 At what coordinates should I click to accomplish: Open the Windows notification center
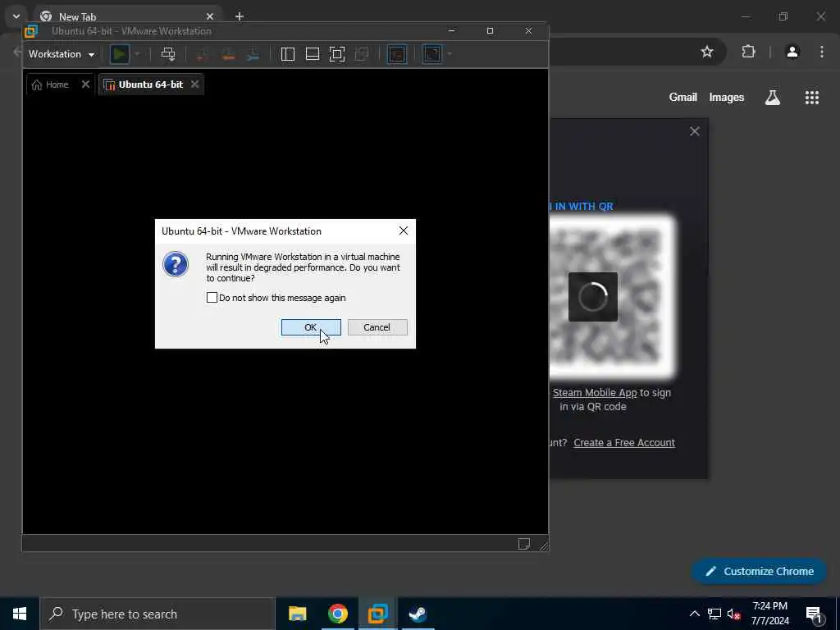click(x=815, y=614)
